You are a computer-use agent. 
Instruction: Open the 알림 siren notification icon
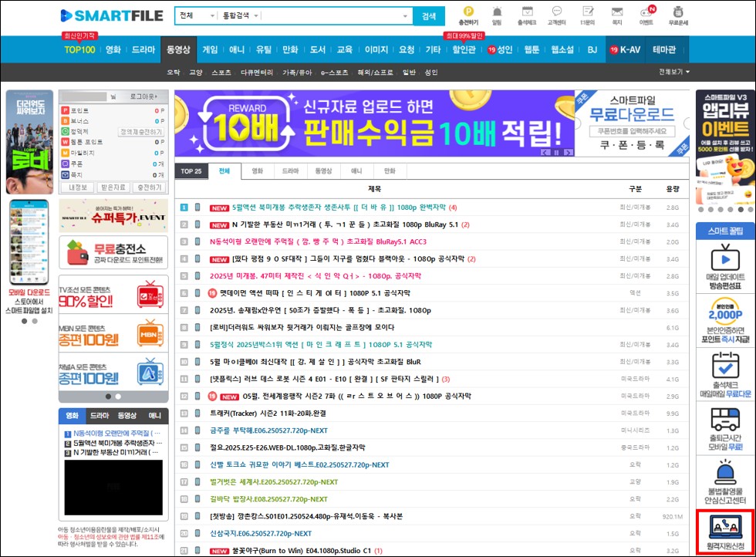[497, 12]
